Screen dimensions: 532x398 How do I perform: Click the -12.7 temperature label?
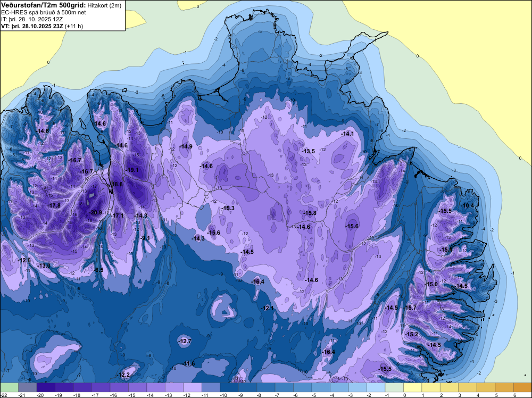(x=185, y=341)
